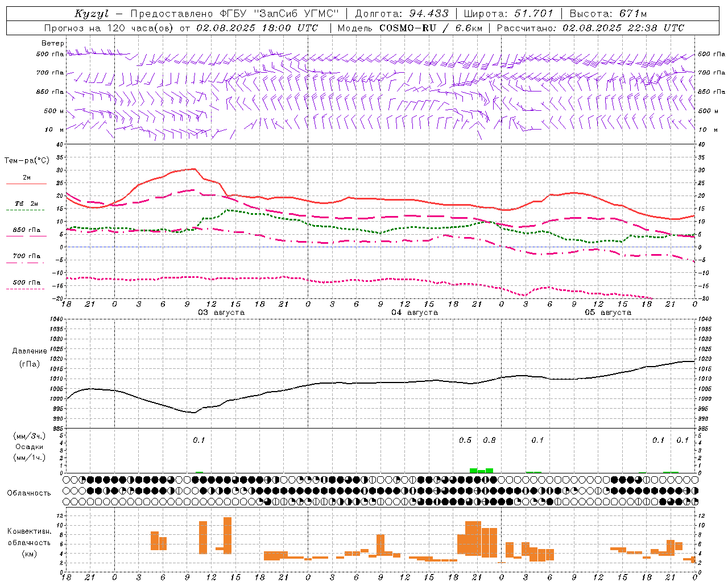Click the 'Долгота: 94.433' longitude value

pyautogui.click(x=402, y=14)
